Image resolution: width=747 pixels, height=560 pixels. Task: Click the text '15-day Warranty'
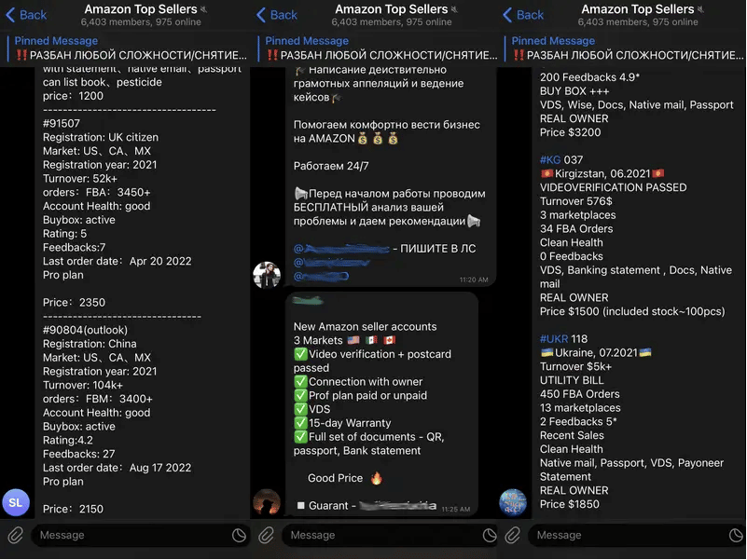click(x=350, y=423)
